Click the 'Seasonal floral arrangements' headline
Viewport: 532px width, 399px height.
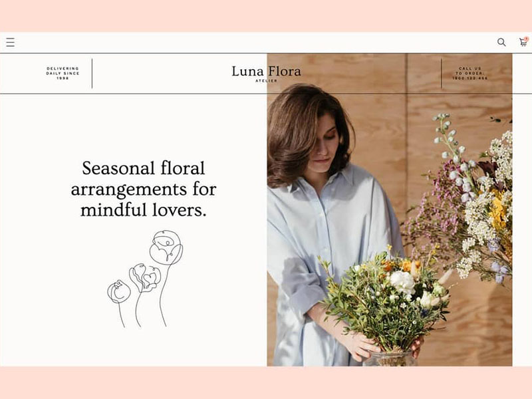click(x=143, y=189)
